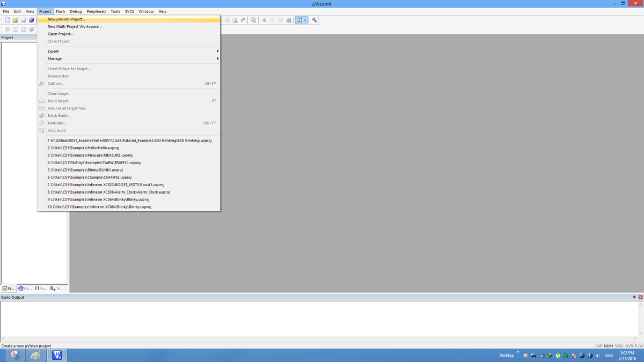Click the Open file folder icon
Image resolution: width=644 pixels, height=362 pixels.
coord(16,20)
